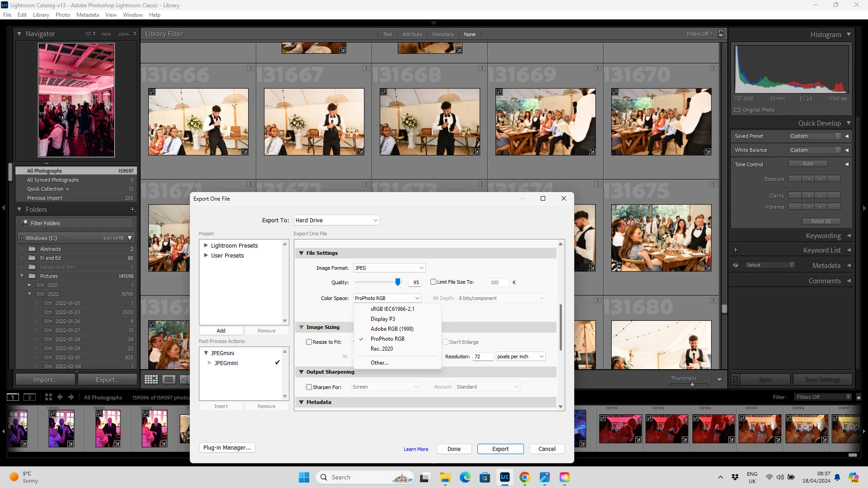This screenshot has width=868, height=488.
Task: Collapse the File Settings section
Action: [x=302, y=253]
